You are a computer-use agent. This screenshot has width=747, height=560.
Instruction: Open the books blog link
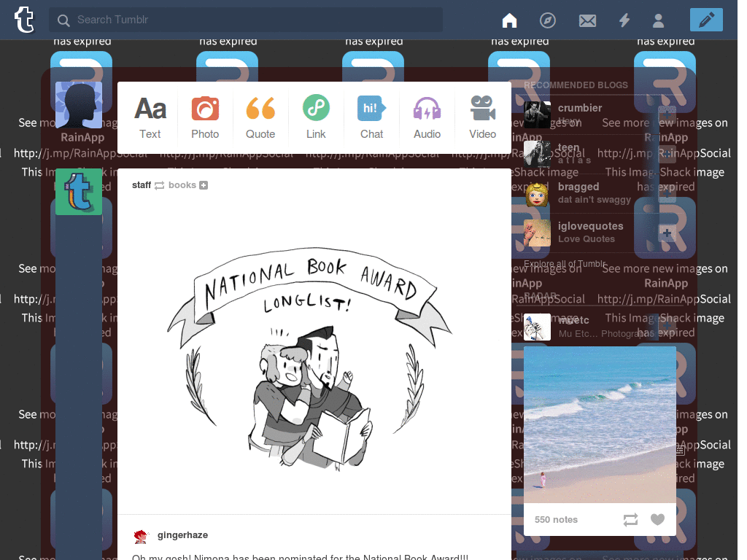(x=182, y=184)
